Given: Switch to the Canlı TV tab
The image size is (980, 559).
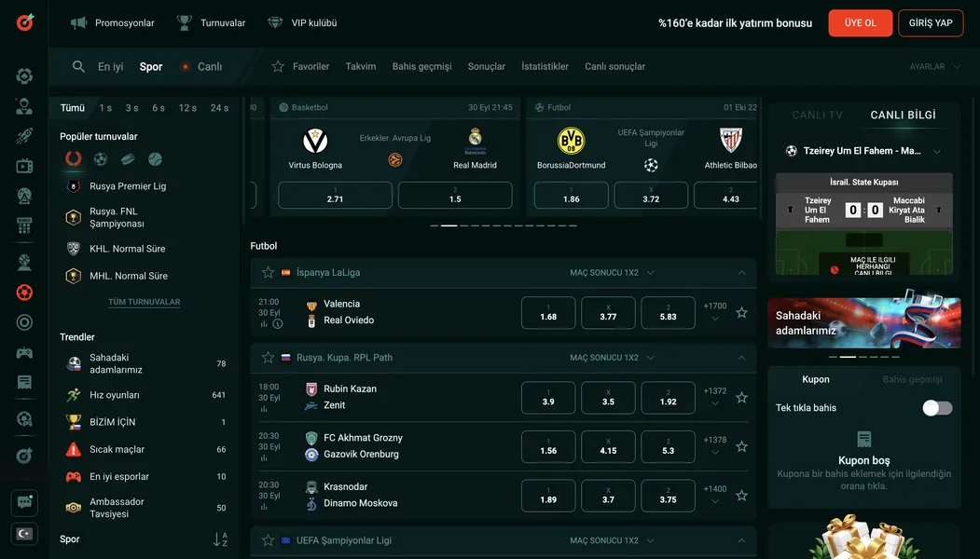Looking at the screenshot, I should point(817,116).
